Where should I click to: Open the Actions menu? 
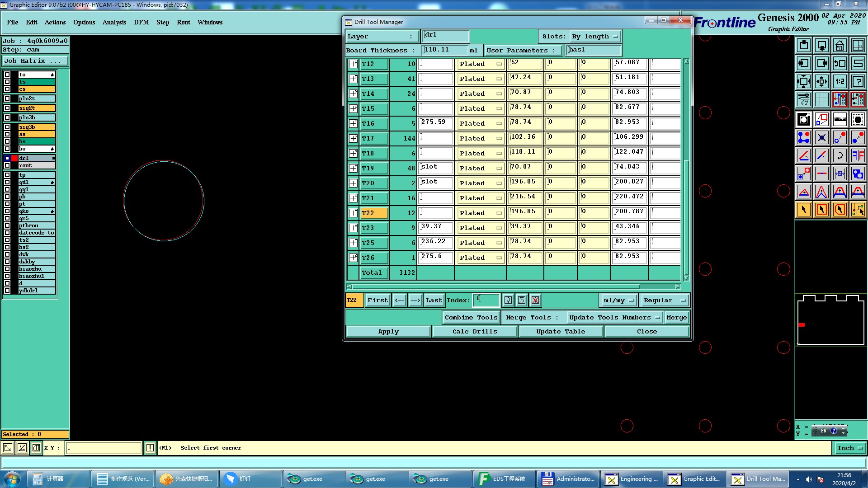click(55, 22)
